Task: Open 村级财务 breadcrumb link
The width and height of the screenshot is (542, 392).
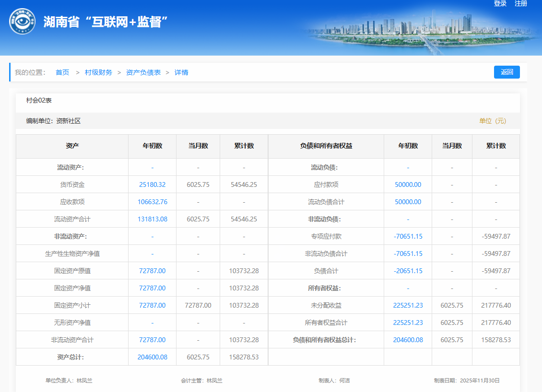Action: [98, 72]
